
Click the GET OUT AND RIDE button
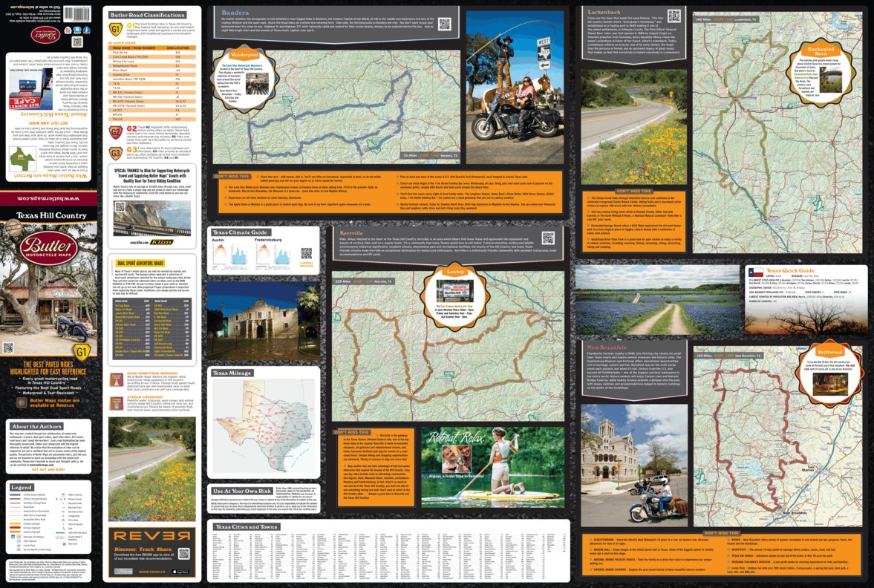48,469
